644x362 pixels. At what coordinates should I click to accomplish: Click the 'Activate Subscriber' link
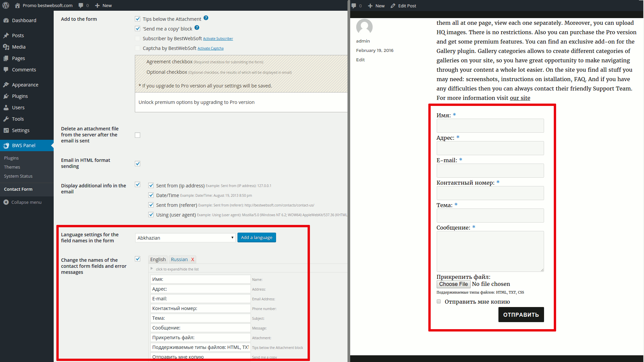(218, 39)
